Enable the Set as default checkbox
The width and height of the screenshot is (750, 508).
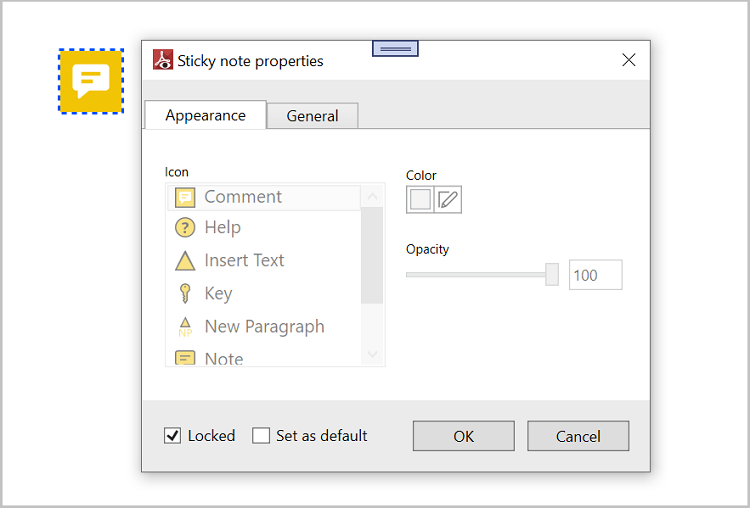[x=261, y=436]
